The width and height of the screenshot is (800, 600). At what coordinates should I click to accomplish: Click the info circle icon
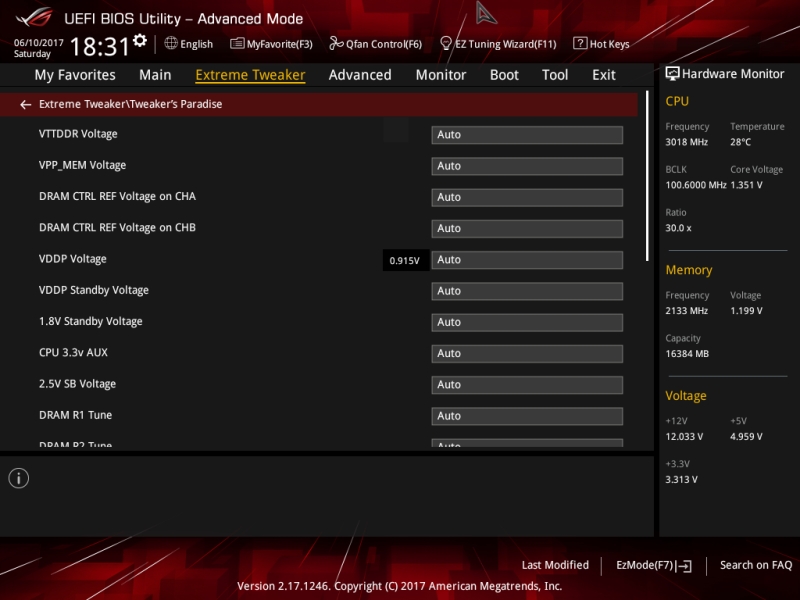[x=19, y=478]
